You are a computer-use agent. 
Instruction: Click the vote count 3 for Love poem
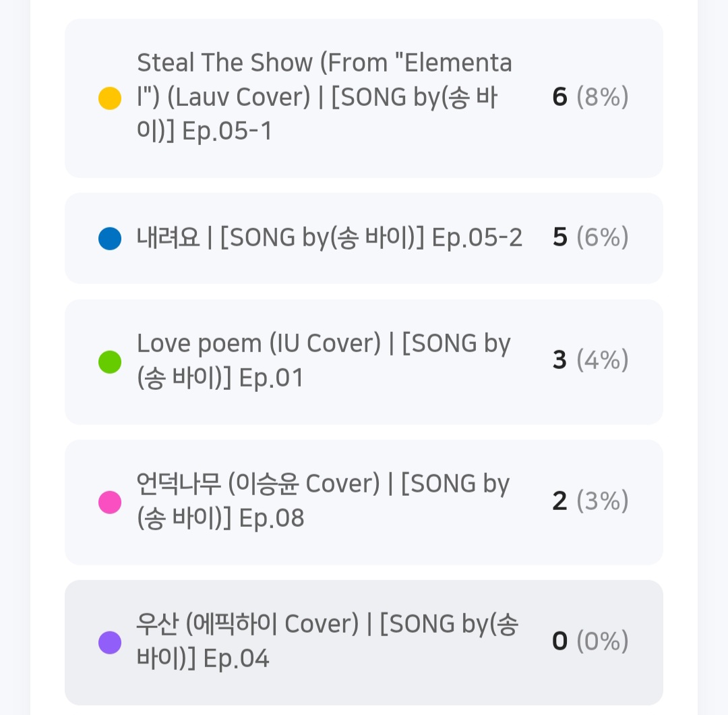559,360
